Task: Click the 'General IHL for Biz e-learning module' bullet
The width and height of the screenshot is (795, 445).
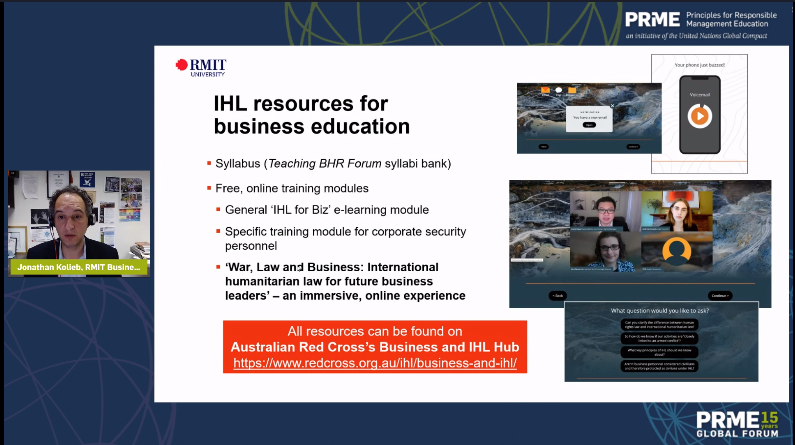Action: [327, 210]
